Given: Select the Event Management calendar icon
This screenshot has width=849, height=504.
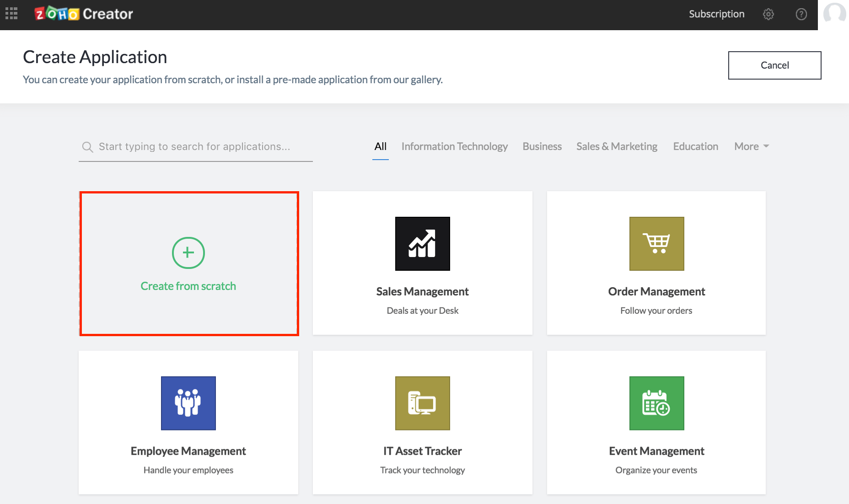Looking at the screenshot, I should [657, 403].
